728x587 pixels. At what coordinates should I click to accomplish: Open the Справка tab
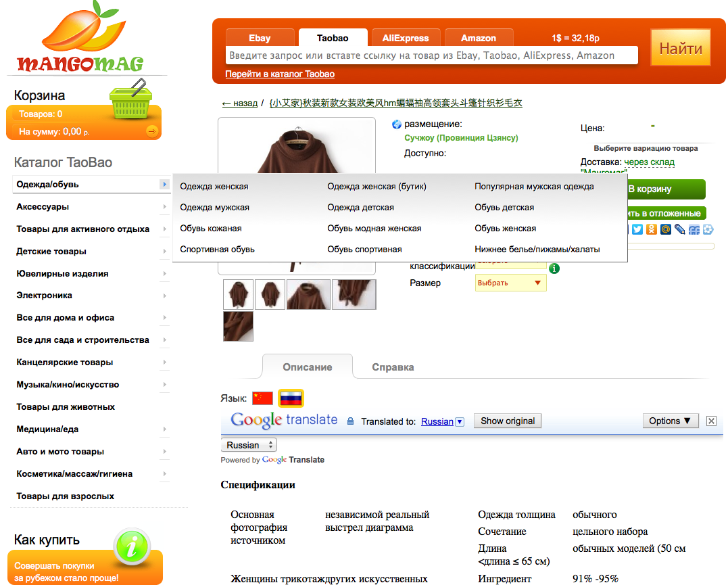point(393,367)
